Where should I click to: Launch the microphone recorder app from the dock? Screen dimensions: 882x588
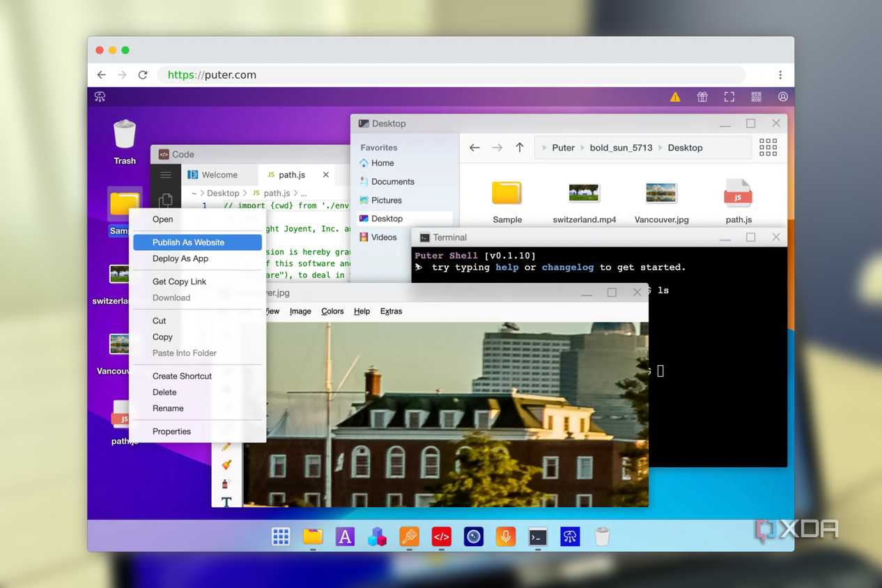[x=506, y=536]
